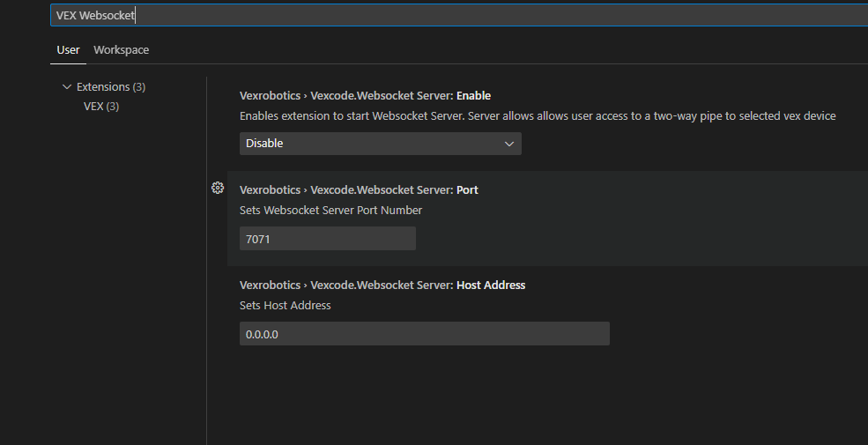Click the 'Sets Websocket Server Port Number' description
Viewport: 868px width, 445px height.
(331, 211)
